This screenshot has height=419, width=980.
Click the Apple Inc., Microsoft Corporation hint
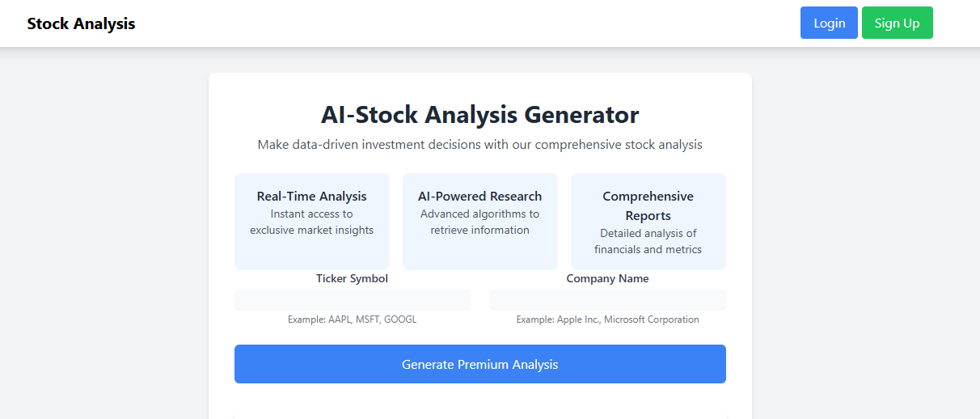point(608,320)
